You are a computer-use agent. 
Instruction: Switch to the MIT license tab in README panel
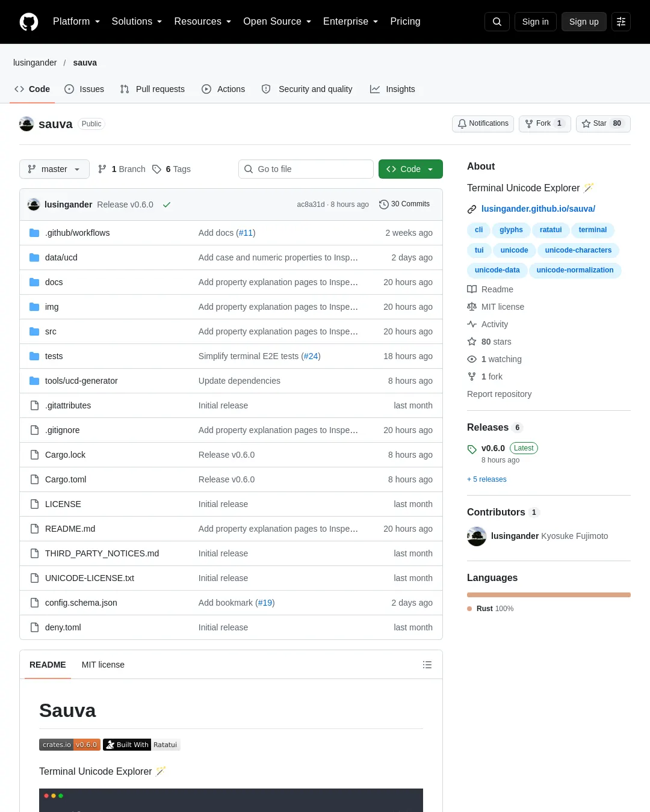point(103,665)
